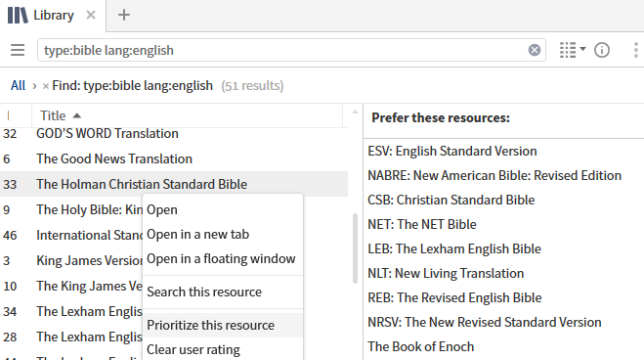Image resolution: width=644 pixels, height=360 pixels.
Task: Open the hamburger sidebar menu icon
Action: click(x=18, y=50)
